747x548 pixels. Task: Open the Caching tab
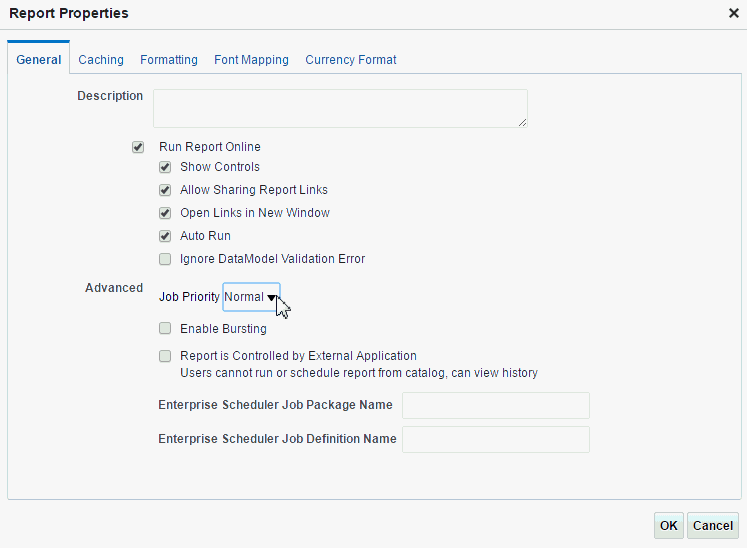tap(101, 60)
